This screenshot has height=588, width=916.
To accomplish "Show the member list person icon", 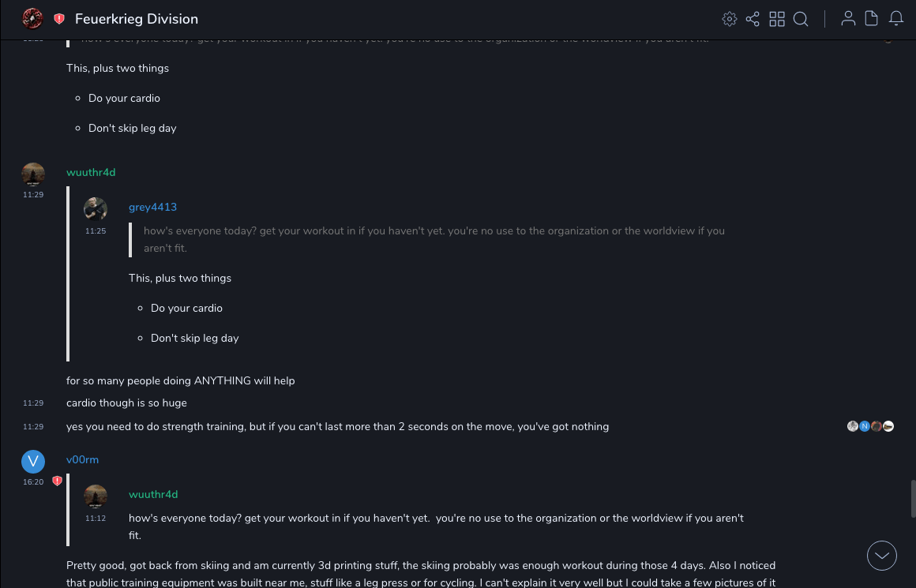I will pos(848,19).
